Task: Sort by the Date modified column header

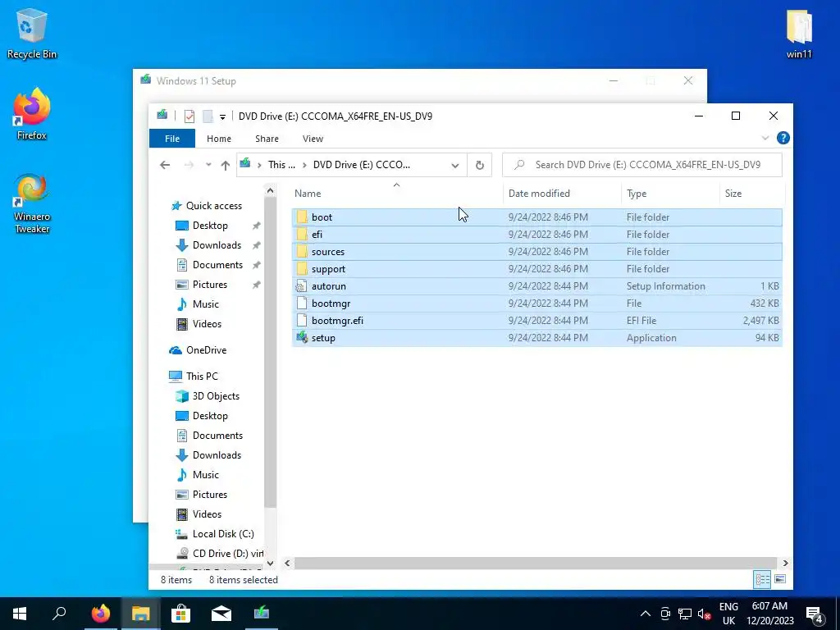Action: tap(561, 194)
